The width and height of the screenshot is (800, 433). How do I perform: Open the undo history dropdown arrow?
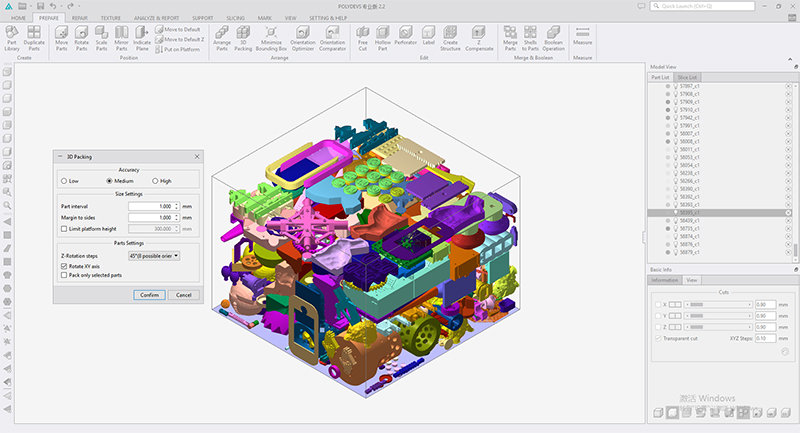coord(60,6)
